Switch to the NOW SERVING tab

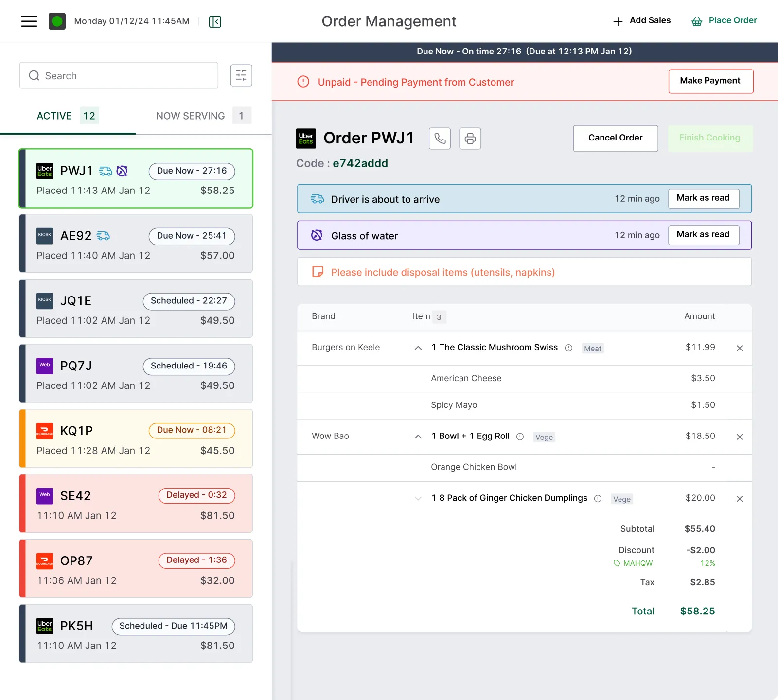(x=203, y=116)
